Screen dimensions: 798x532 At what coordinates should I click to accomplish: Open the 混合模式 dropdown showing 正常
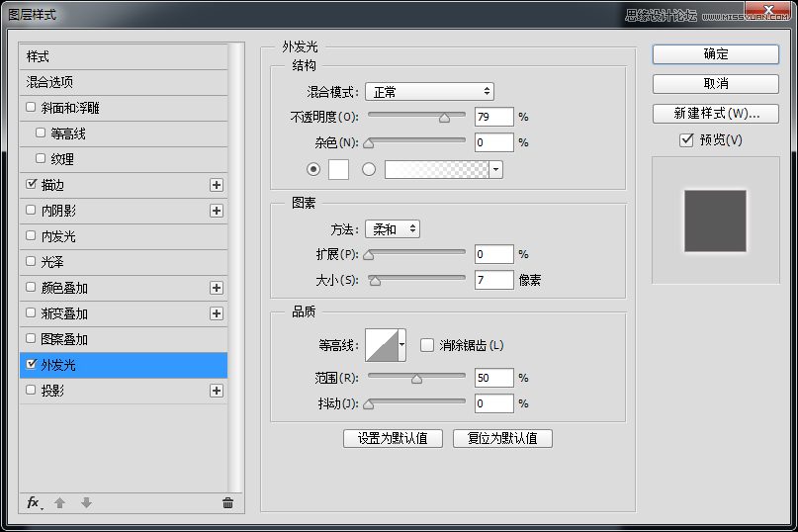point(429,92)
